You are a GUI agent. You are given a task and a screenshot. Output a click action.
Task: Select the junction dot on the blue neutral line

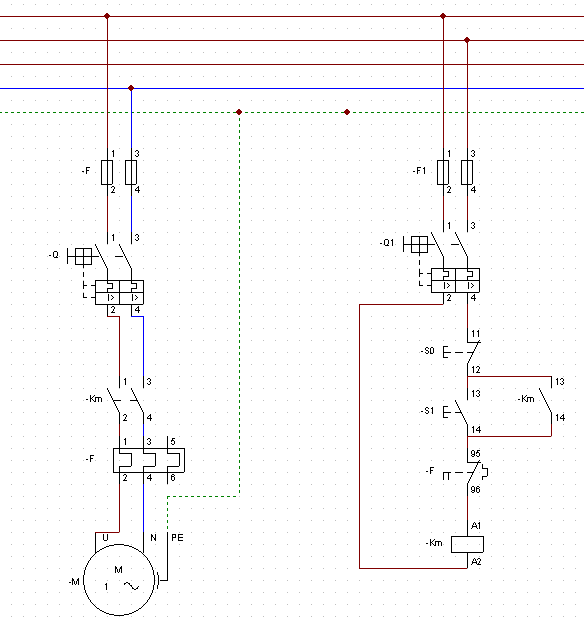[131, 88]
